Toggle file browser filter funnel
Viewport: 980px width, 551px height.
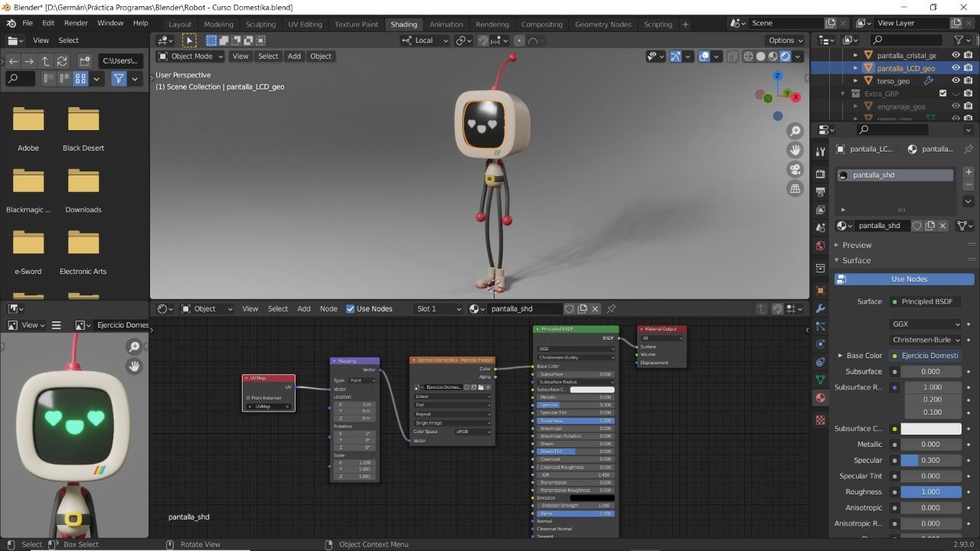[119, 78]
